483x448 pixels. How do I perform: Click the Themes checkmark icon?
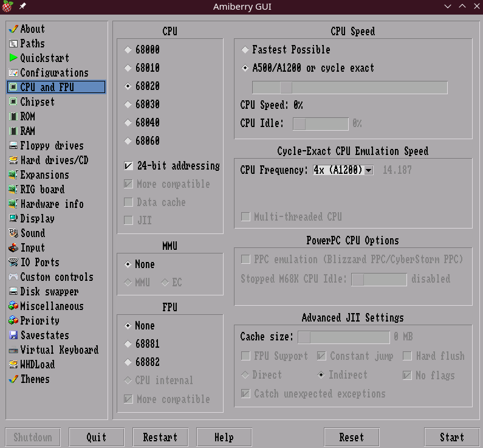[x=13, y=379]
